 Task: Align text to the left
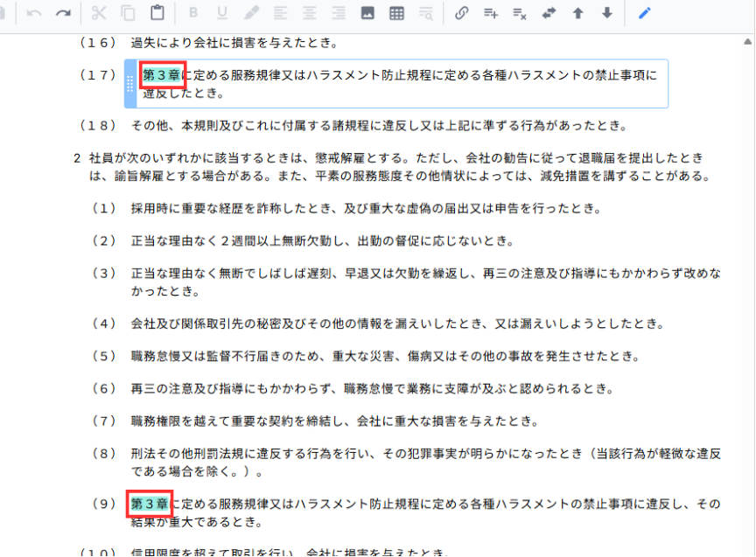(x=280, y=14)
